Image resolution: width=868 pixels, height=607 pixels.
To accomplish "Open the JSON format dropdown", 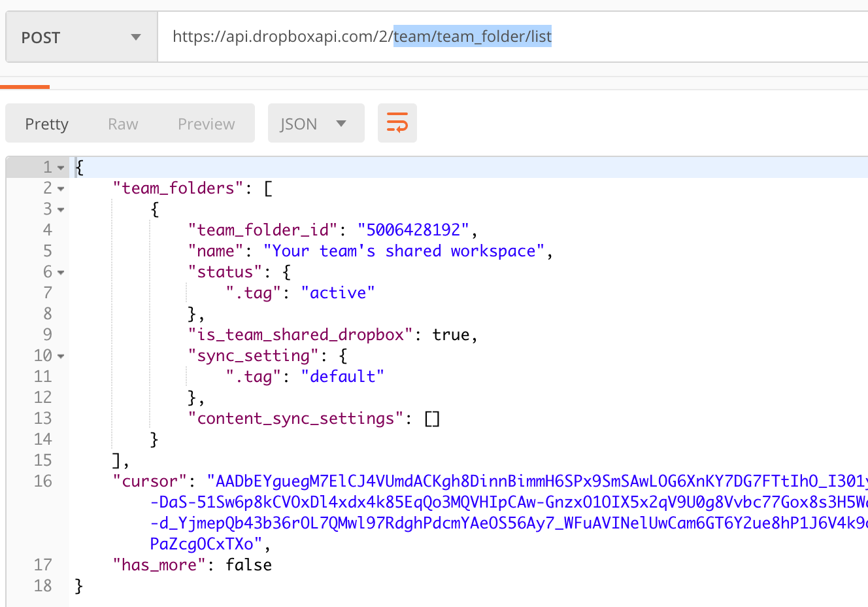I will (x=316, y=124).
